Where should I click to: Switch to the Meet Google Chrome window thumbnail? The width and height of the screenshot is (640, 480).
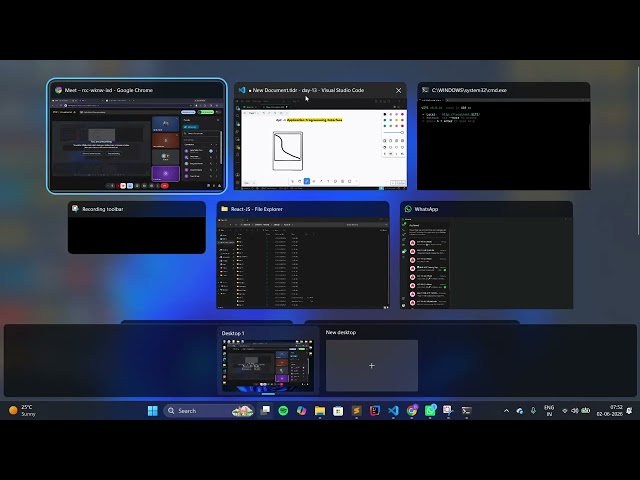[x=137, y=136]
